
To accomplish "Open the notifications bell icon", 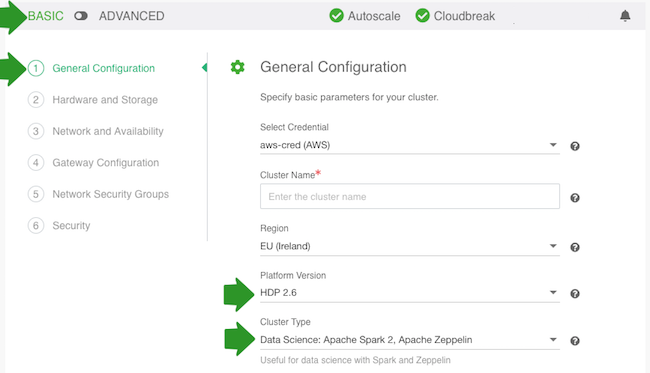I will click(625, 16).
